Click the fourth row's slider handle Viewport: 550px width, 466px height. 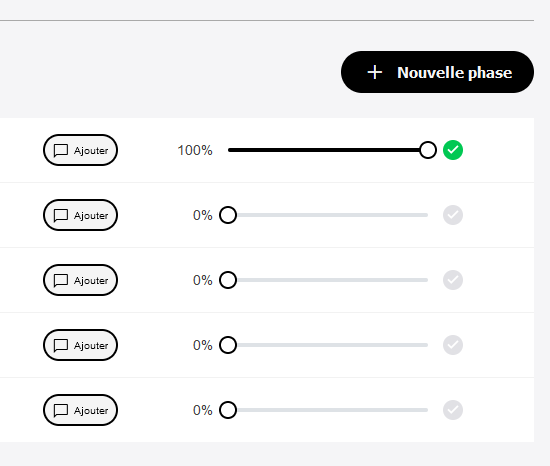[x=228, y=345]
